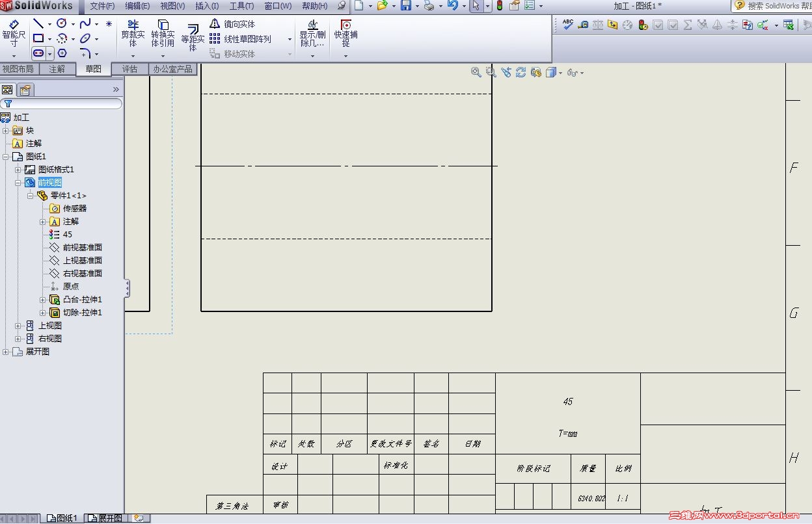812x524 pixels.
Task: Click the Rebuild traffic light icon
Action: (500, 6)
